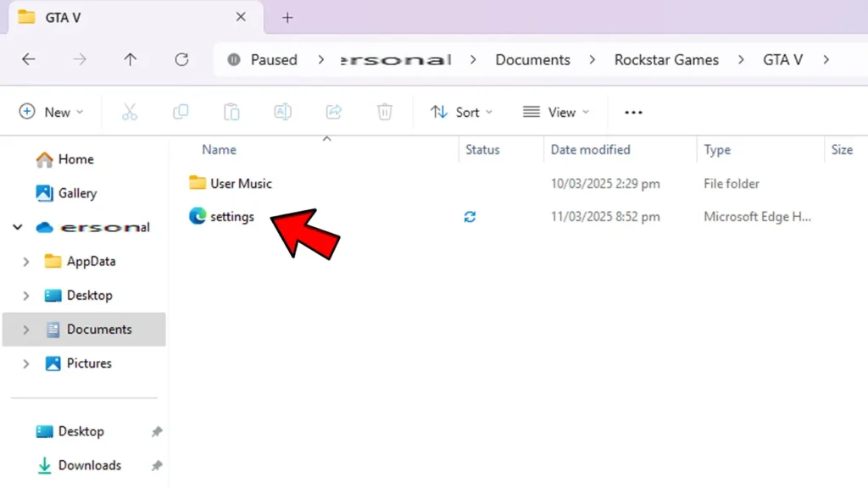This screenshot has height=488, width=868.
Task: Click the Copy icon in toolbar
Action: coord(181,112)
